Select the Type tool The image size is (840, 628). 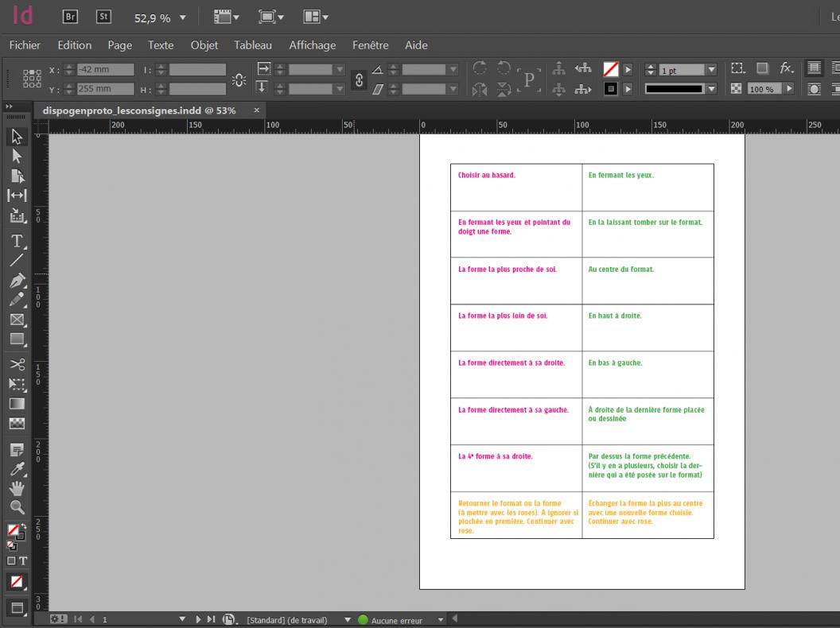coord(17,241)
